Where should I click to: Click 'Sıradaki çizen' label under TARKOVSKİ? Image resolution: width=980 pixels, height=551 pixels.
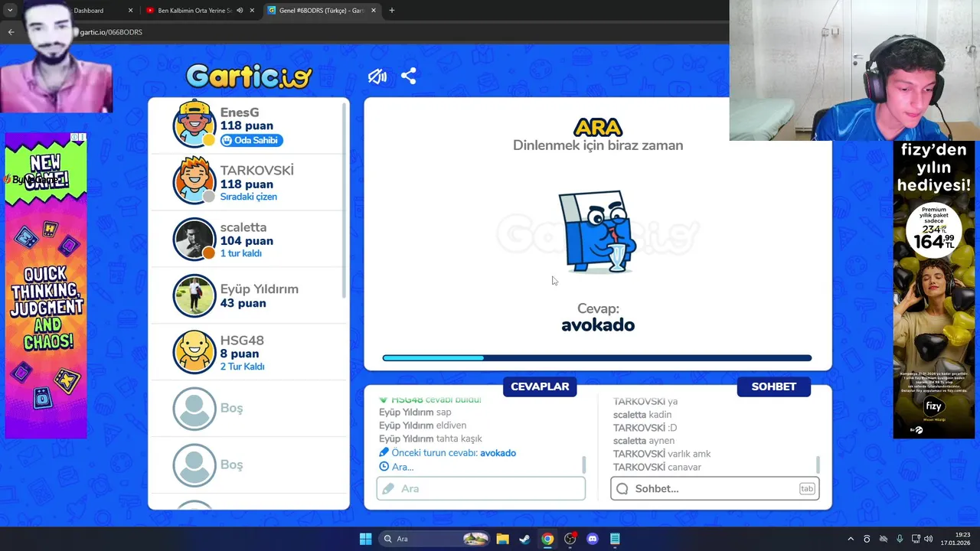[x=249, y=197]
